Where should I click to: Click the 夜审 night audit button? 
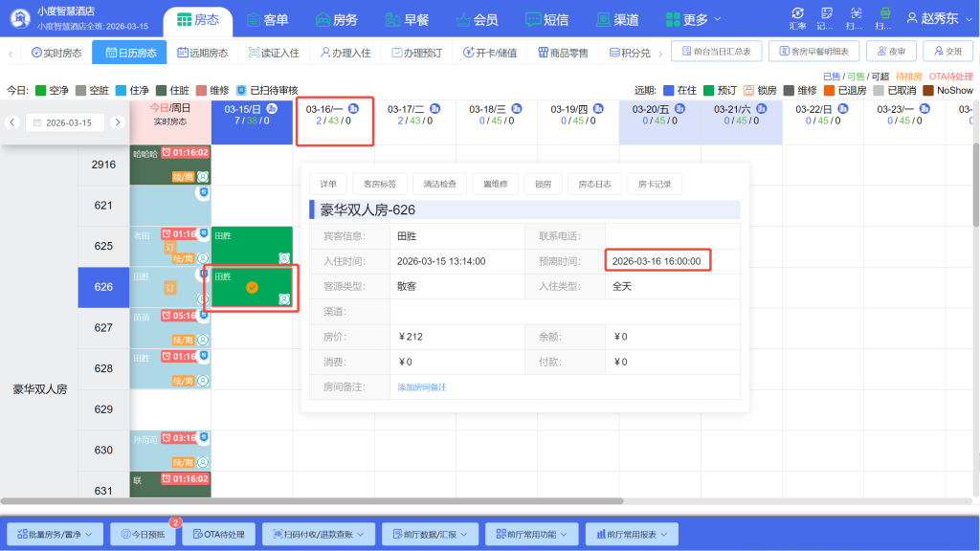point(891,53)
